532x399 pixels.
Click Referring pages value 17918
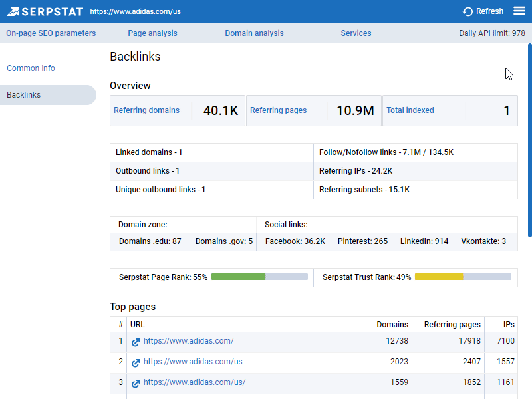pyautogui.click(x=469, y=341)
